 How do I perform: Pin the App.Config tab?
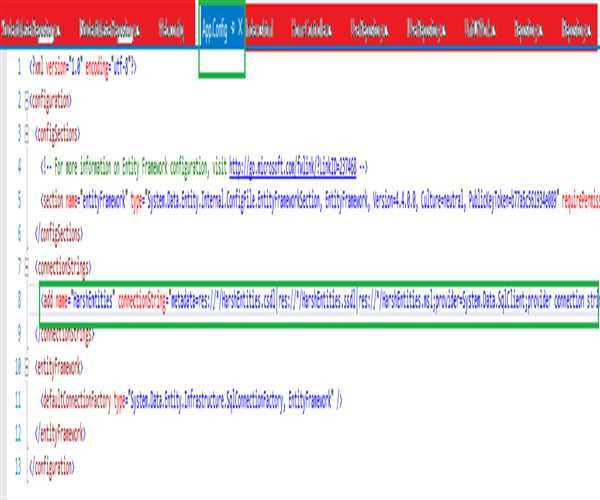[233, 28]
